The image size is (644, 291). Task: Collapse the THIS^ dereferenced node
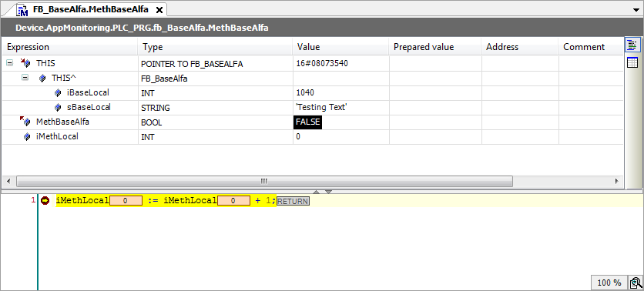coord(25,77)
